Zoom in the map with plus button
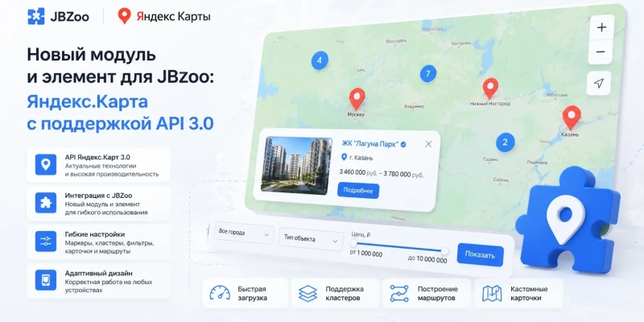 click(601, 27)
